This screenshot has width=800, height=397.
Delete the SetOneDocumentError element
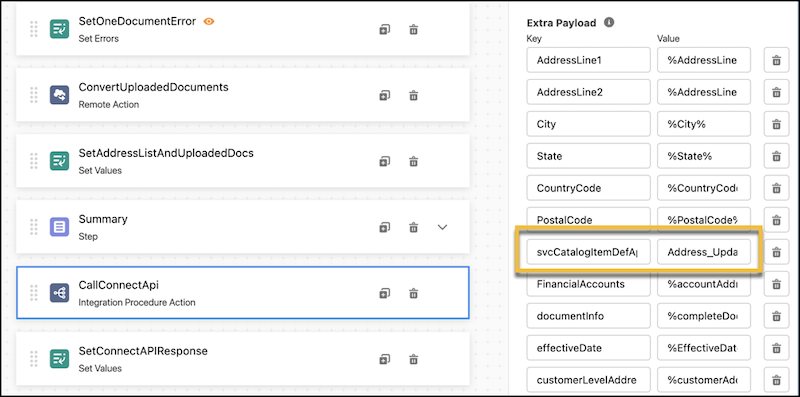point(414,30)
